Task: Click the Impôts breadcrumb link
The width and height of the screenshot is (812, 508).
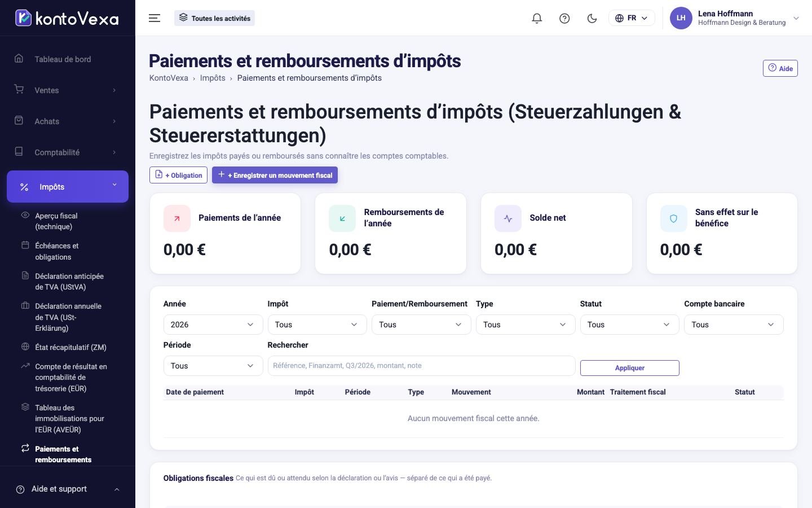Action: [213, 78]
